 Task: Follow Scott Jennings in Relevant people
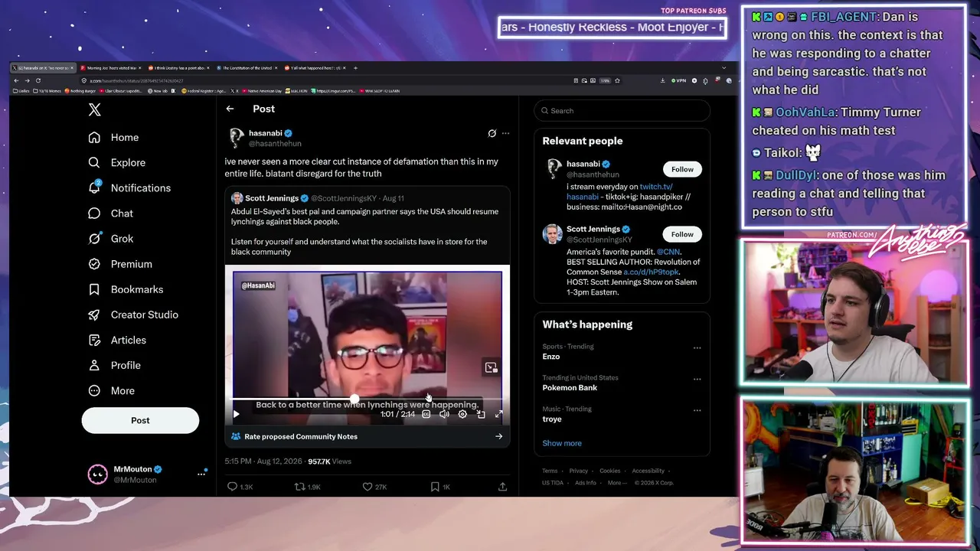tap(682, 234)
